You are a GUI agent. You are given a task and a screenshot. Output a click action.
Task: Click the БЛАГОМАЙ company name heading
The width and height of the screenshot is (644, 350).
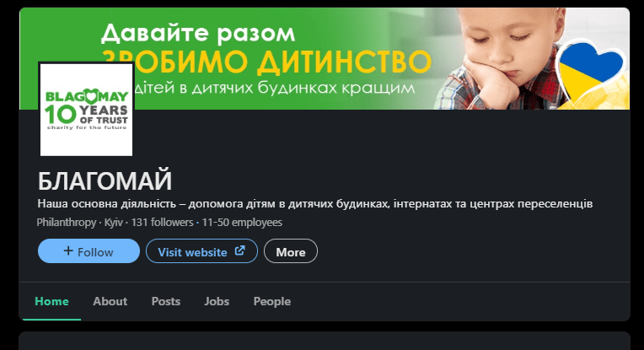point(105,180)
